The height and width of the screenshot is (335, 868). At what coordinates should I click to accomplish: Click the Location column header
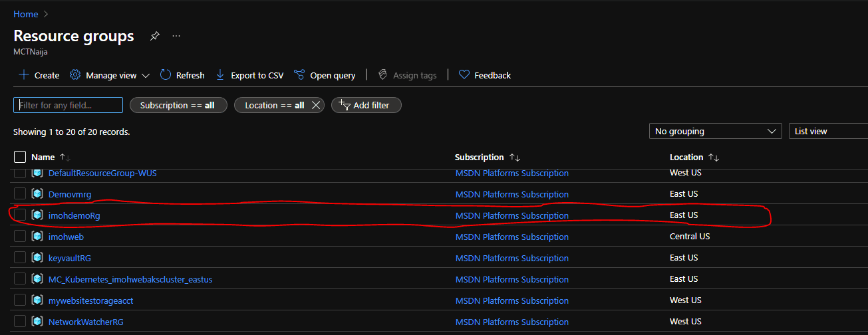tap(686, 158)
